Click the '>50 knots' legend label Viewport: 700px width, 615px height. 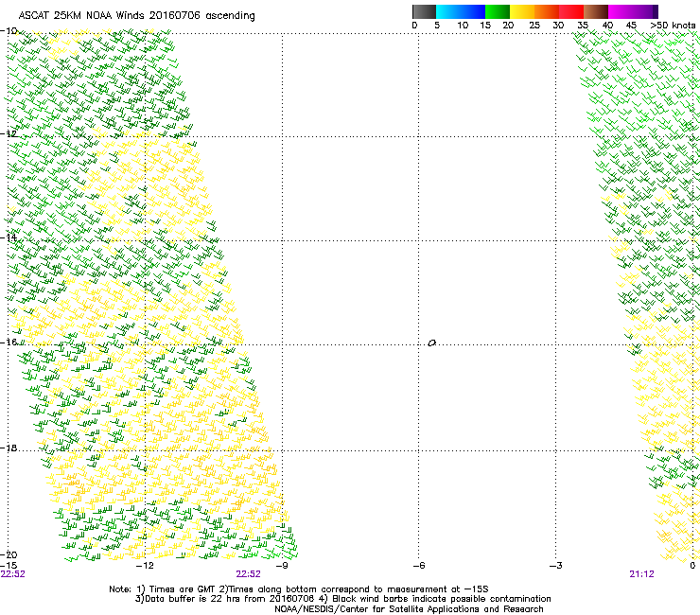coord(673,26)
